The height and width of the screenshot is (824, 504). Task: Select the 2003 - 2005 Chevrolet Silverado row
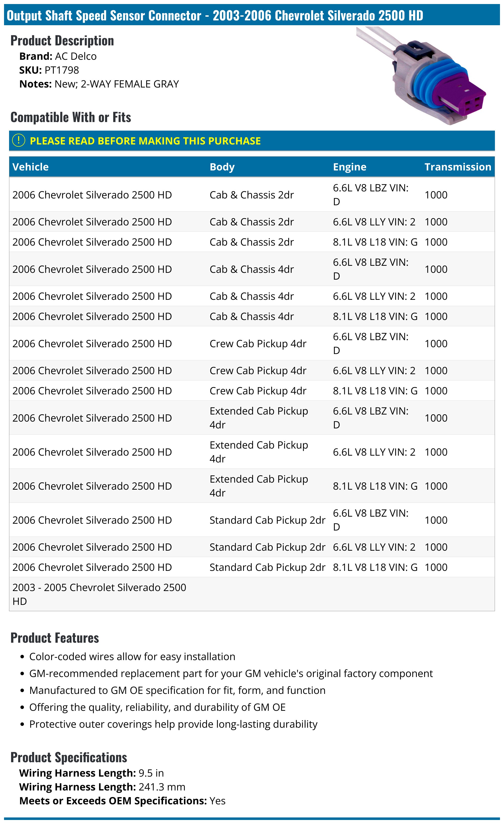pyautogui.click(x=252, y=594)
